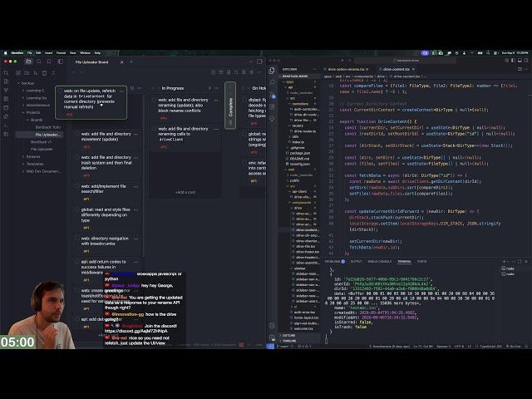Open Window menu in menu bar

tap(85, 52)
